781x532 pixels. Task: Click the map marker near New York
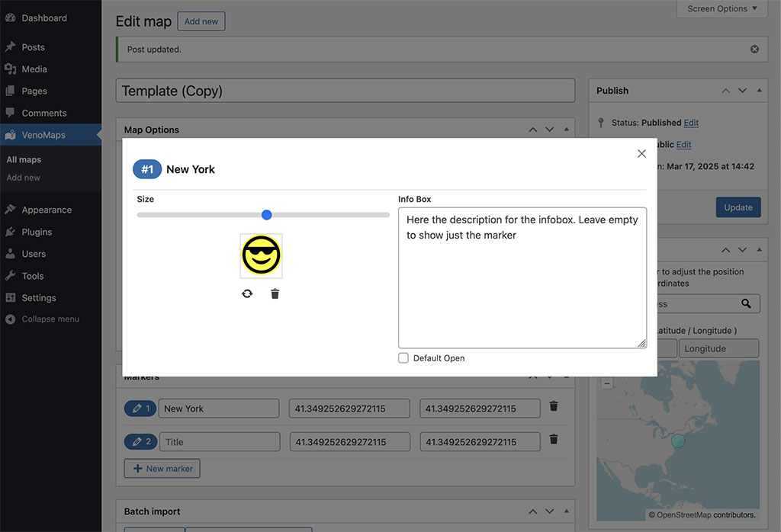tap(678, 441)
